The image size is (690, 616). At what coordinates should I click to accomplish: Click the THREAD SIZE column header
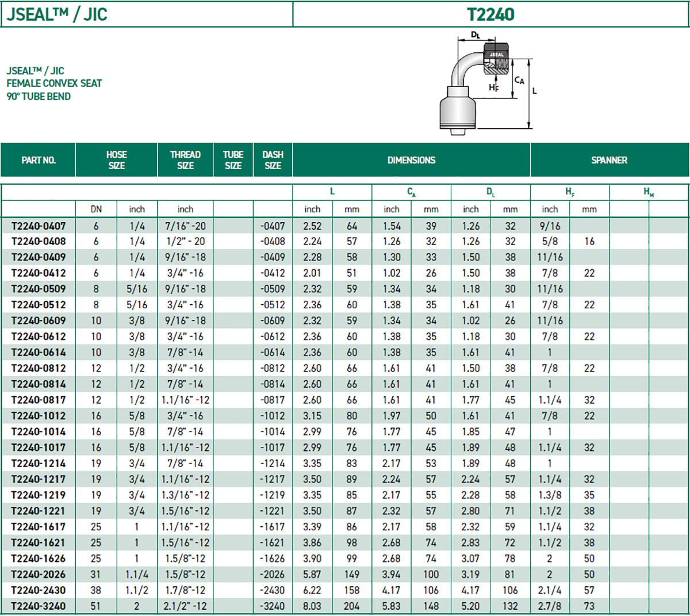[185, 160]
